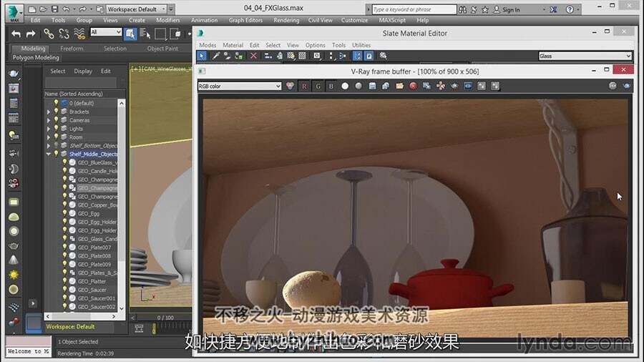Click the Rectangular Selection Region icon
The width and height of the screenshot is (644, 362).
click(x=160, y=34)
